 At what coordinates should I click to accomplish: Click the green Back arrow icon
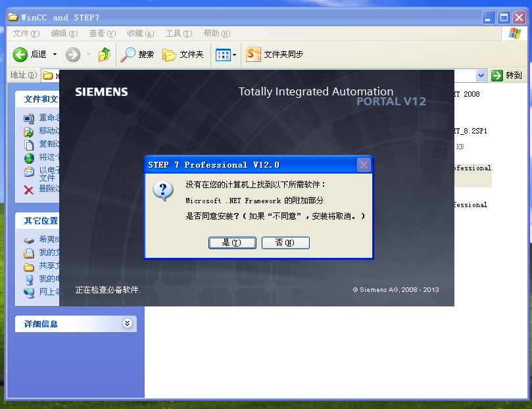point(20,55)
